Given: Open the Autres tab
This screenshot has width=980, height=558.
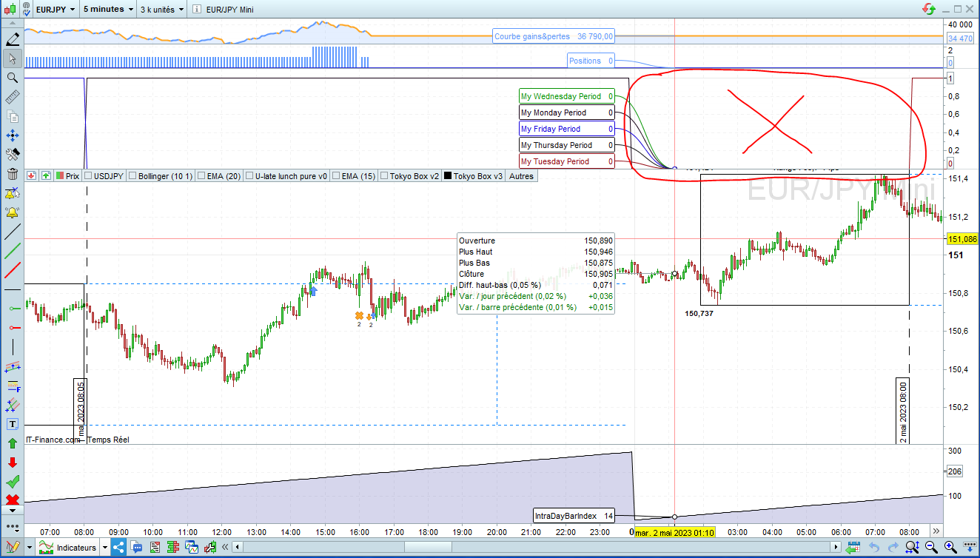Looking at the screenshot, I should tap(521, 176).
